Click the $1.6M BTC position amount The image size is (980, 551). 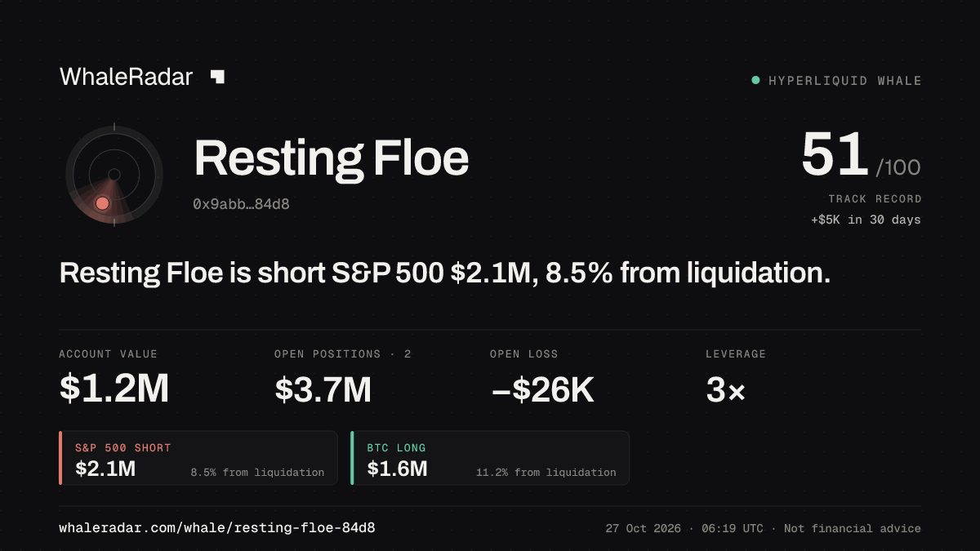pos(397,469)
